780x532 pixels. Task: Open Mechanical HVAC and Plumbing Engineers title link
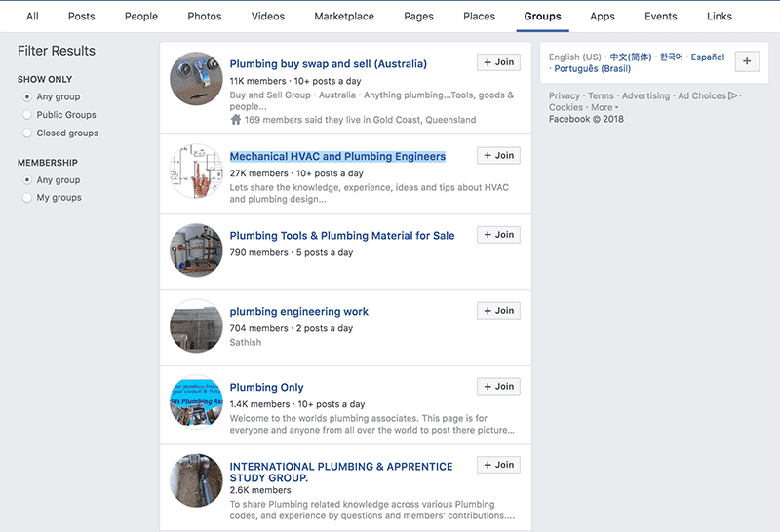(x=337, y=156)
